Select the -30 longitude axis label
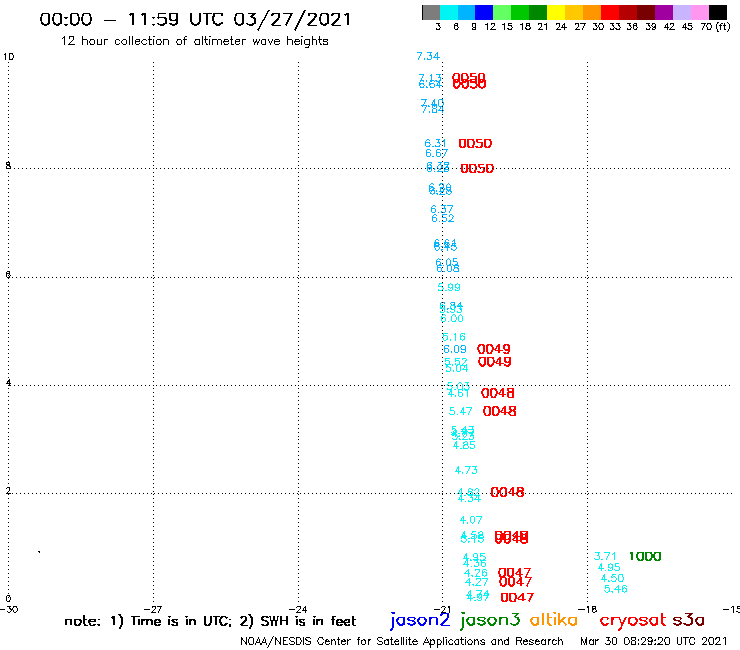The width and height of the screenshot is (740, 650). point(9,609)
